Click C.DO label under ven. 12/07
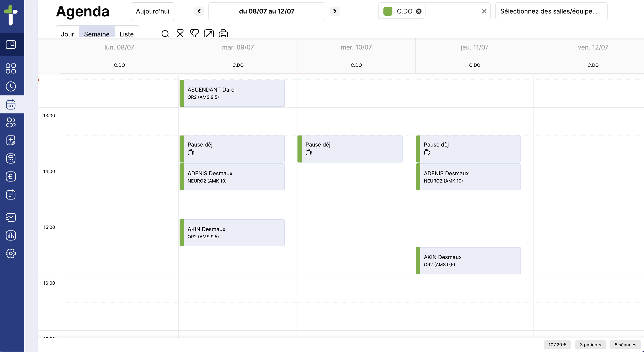This screenshot has width=644, height=352. click(593, 65)
